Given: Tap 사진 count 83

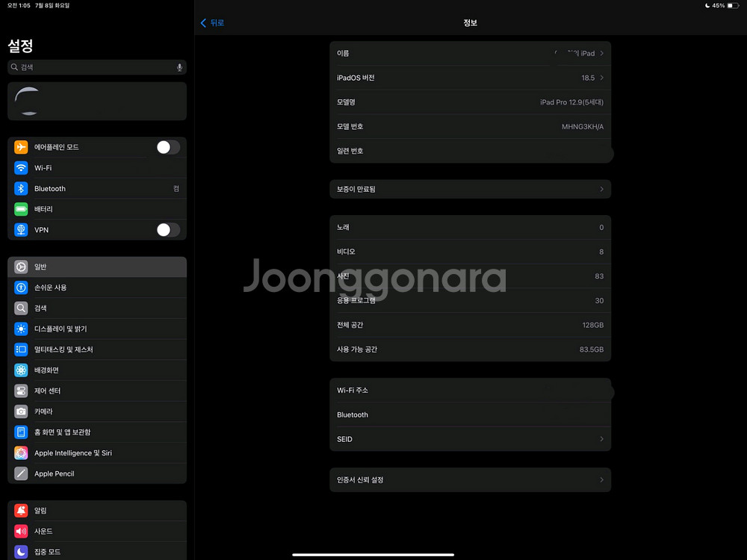Looking at the screenshot, I should [599, 276].
